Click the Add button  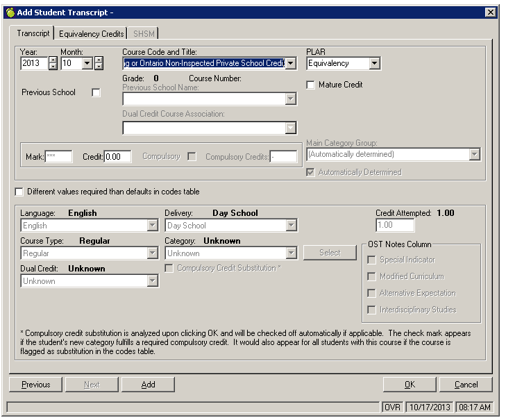click(148, 385)
